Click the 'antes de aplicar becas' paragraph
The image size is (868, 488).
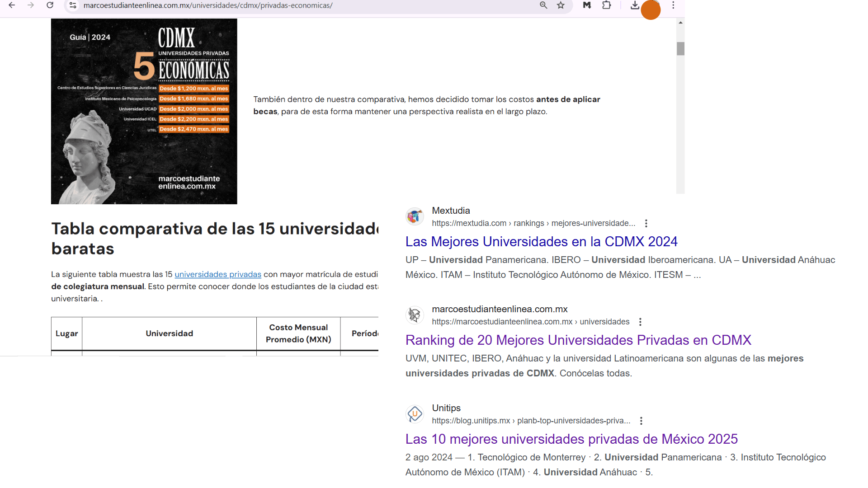click(x=427, y=105)
